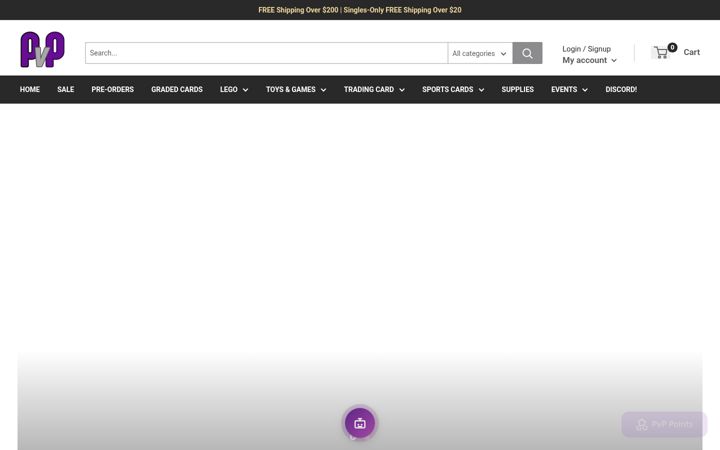
Task: Expand the EVENTS menu dropdown
Action: (569, 90)
